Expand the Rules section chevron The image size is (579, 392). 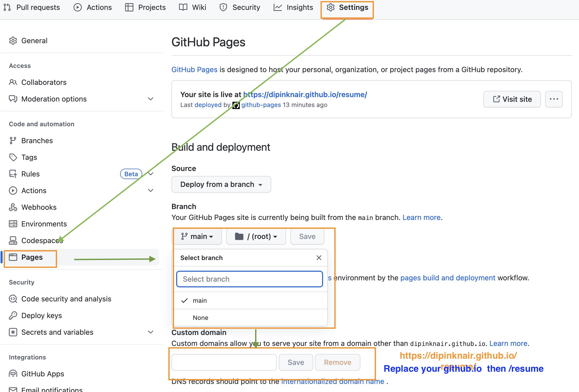point(151,174)
